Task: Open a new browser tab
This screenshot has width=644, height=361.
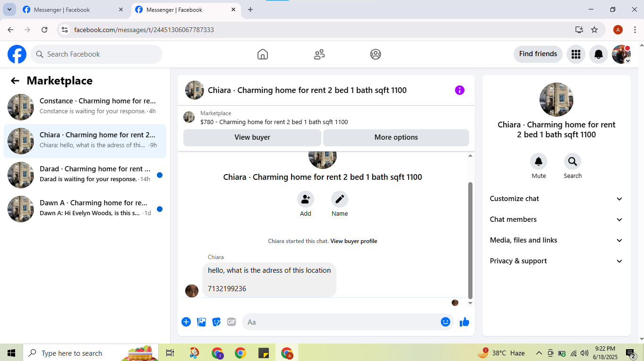Action: pos(250,9)
